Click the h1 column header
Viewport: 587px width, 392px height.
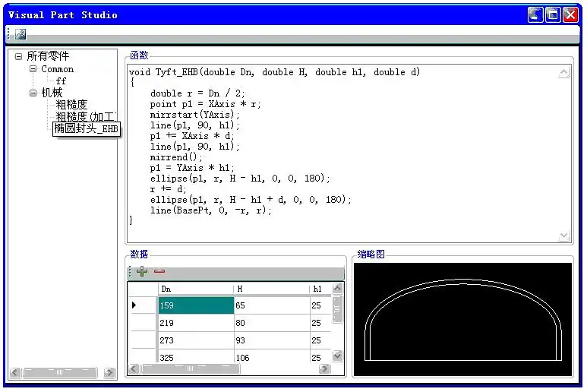320,289
